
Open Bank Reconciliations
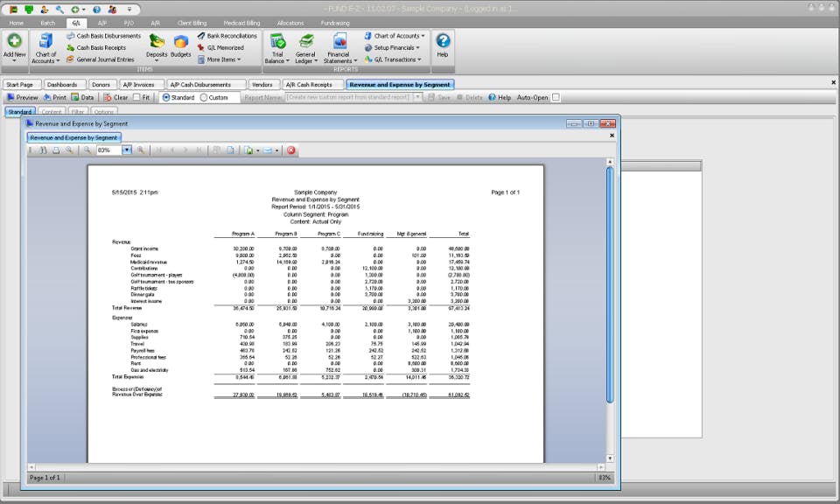click(x=227, y=36)
